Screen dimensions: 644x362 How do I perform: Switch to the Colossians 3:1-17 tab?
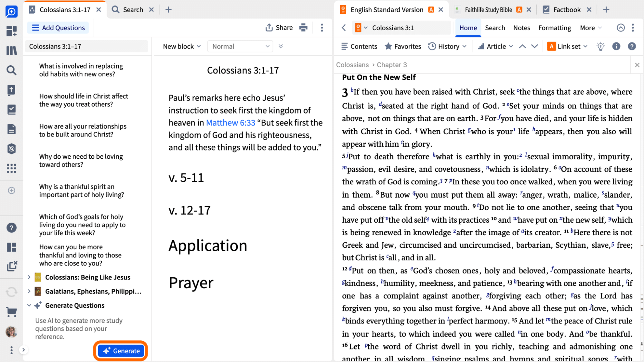point(65,10)
